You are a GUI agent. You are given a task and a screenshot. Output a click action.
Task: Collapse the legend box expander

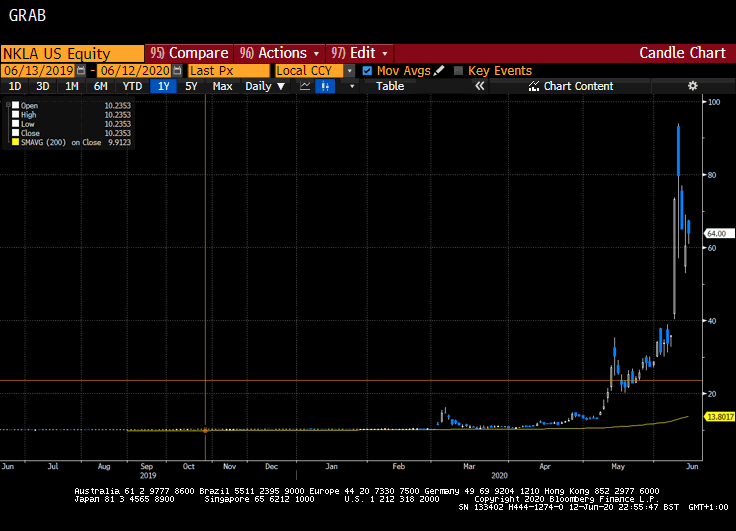8,105
